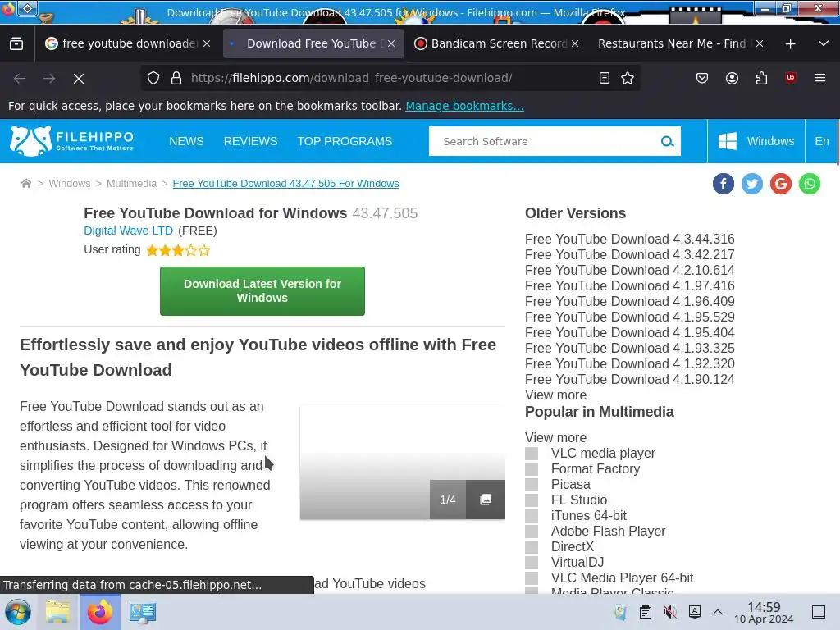Click Multimedia breadcrumb link
840x630 pixels.
[x=132, y=184]
